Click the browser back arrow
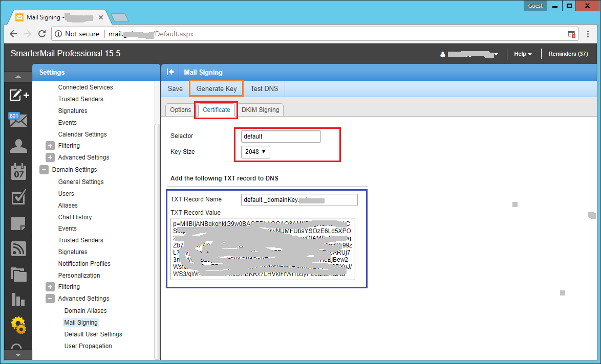The height and width of the screenshot is (364, 601). (x=13, y=34)
